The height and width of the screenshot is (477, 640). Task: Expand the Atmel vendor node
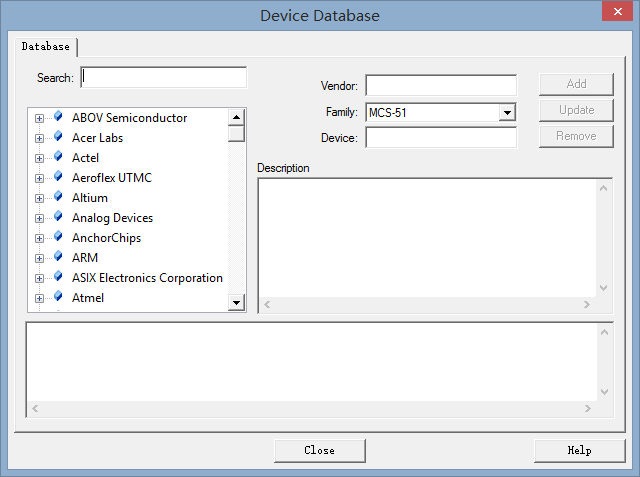coord(40,298)
